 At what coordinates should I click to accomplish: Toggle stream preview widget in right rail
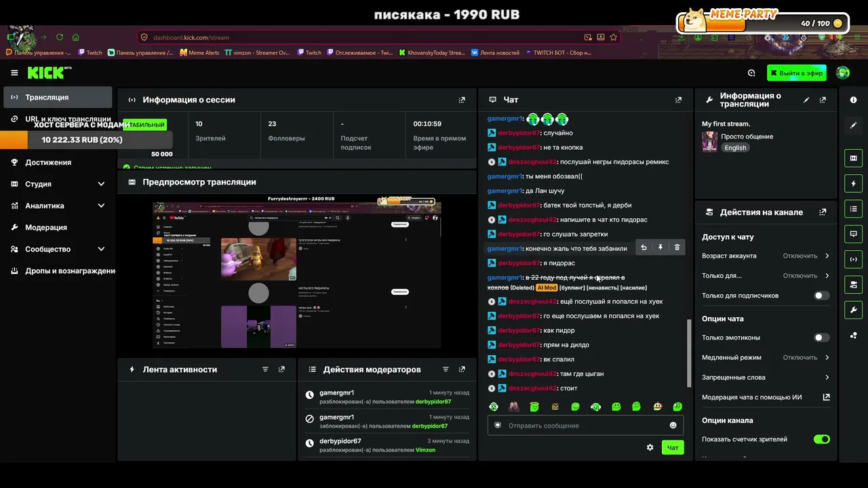click(853, 158)
